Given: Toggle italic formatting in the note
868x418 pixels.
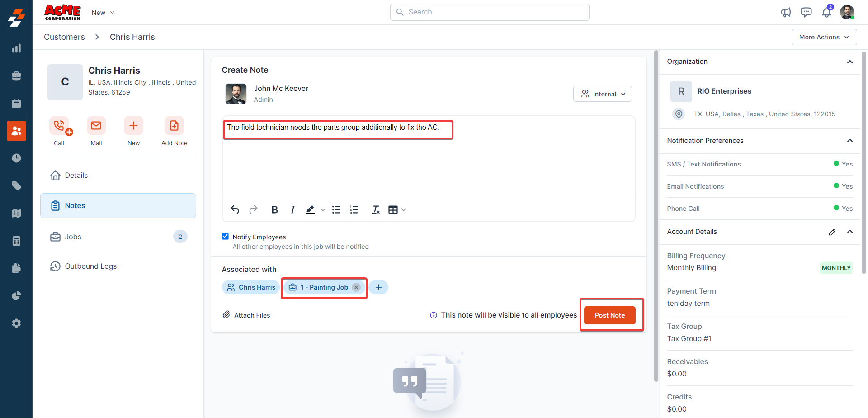Looking at the screenshot, I should coord(292,209).
